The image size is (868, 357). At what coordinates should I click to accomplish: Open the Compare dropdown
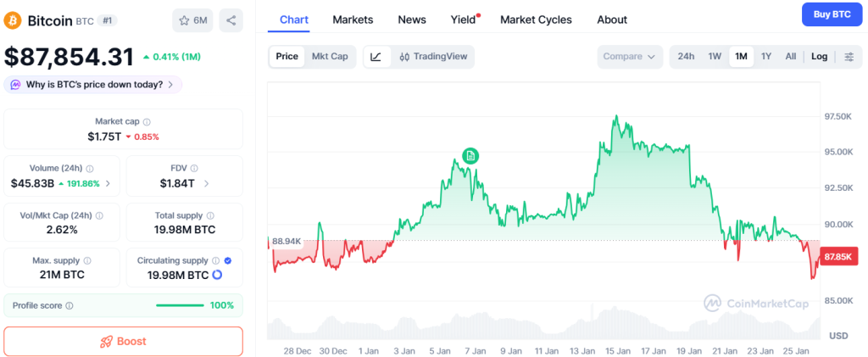pos(629,57)
